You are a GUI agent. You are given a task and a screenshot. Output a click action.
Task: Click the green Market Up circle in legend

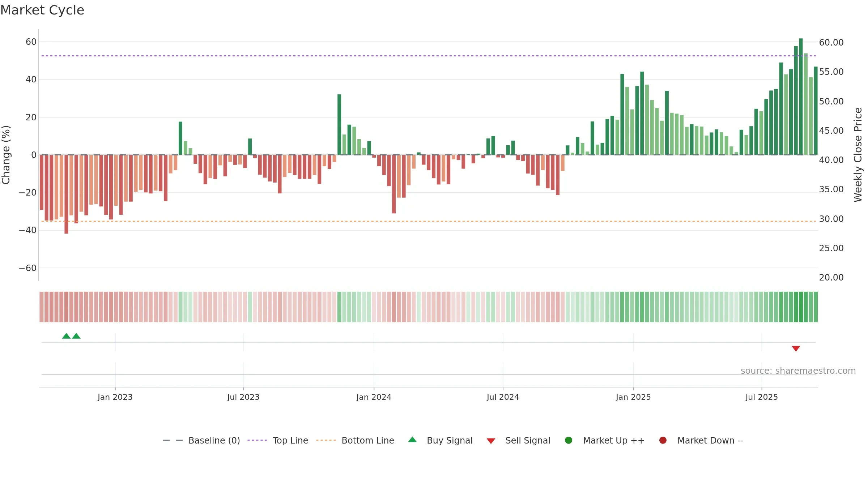pos(569,440)
